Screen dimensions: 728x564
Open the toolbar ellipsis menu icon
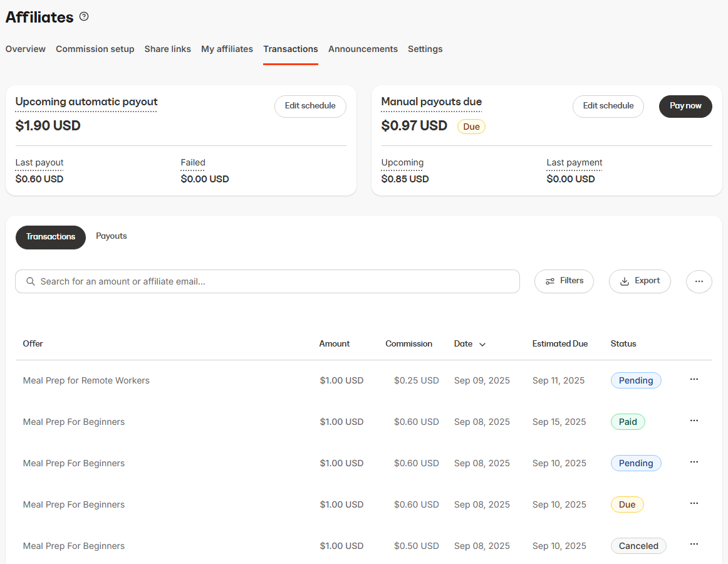[699, 281]
